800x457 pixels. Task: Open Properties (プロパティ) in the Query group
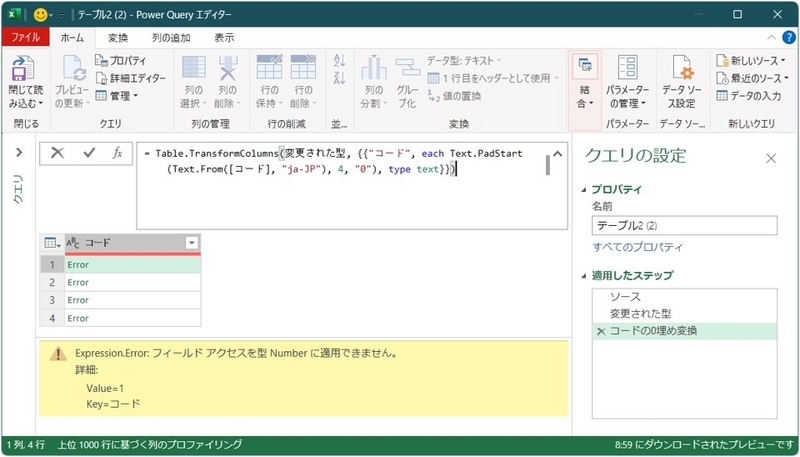[x=121, y=60]
